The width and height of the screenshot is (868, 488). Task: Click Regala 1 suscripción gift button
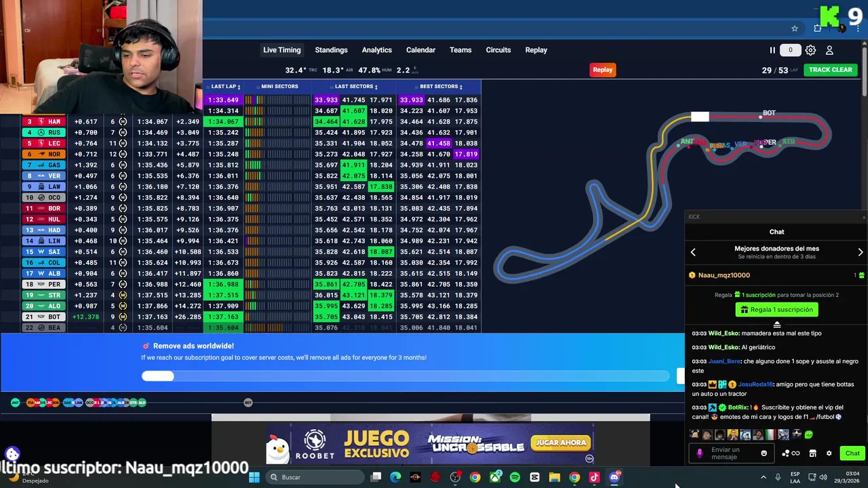pos(777,310)
